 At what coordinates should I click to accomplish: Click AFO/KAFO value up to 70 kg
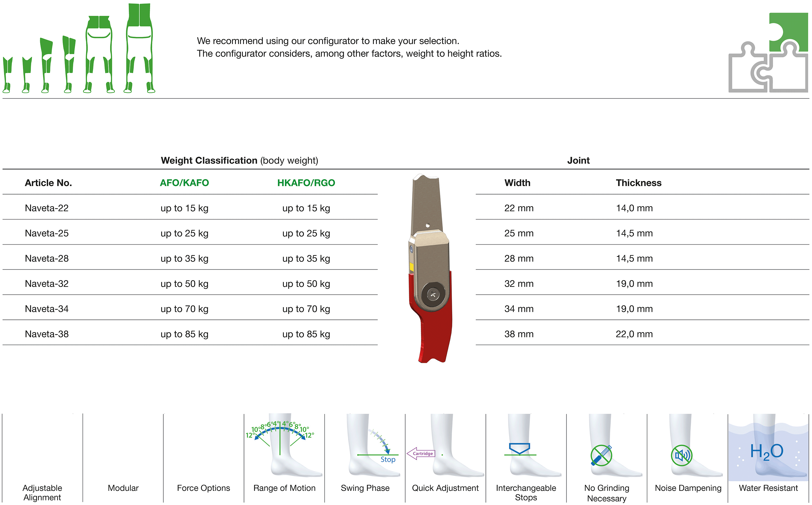coord(184,309)
